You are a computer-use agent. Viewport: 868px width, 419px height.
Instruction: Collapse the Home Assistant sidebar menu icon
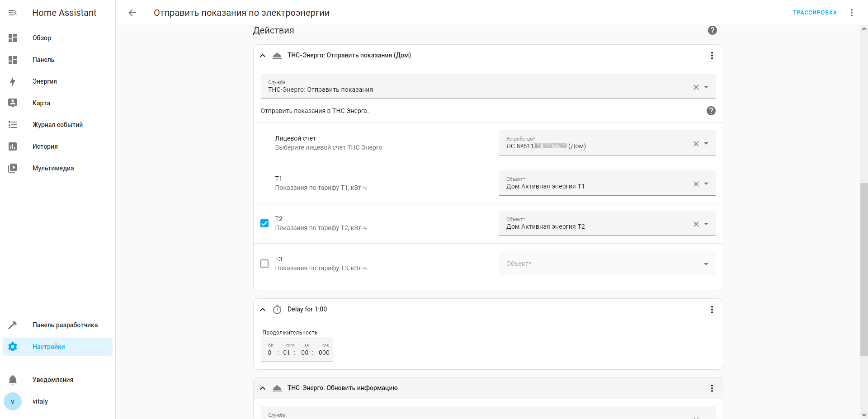(13, 13)
